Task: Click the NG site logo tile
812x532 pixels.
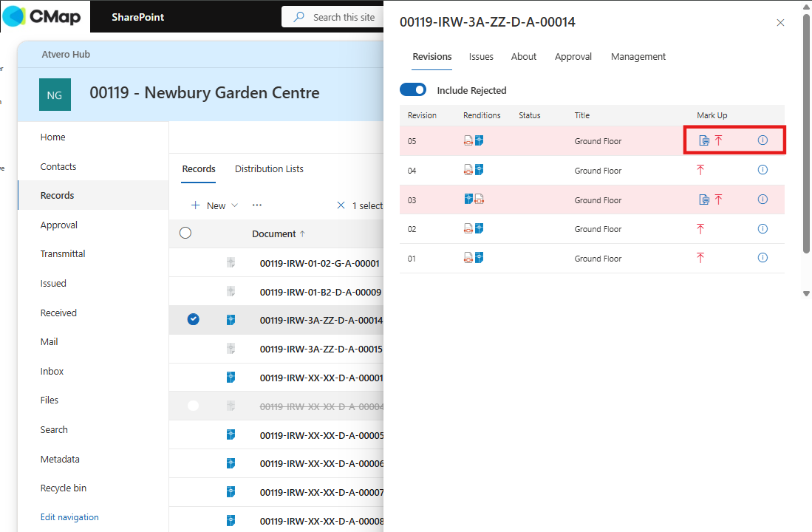Action: tap(55, 95)
